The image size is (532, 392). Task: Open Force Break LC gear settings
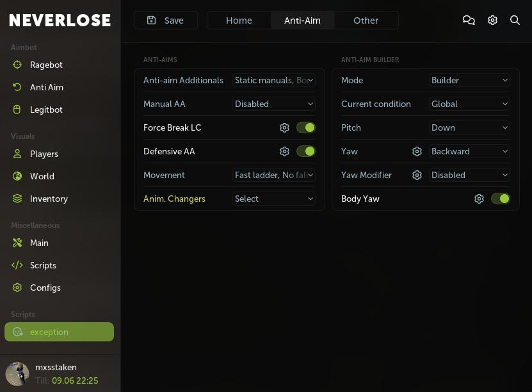coord(285,128)
